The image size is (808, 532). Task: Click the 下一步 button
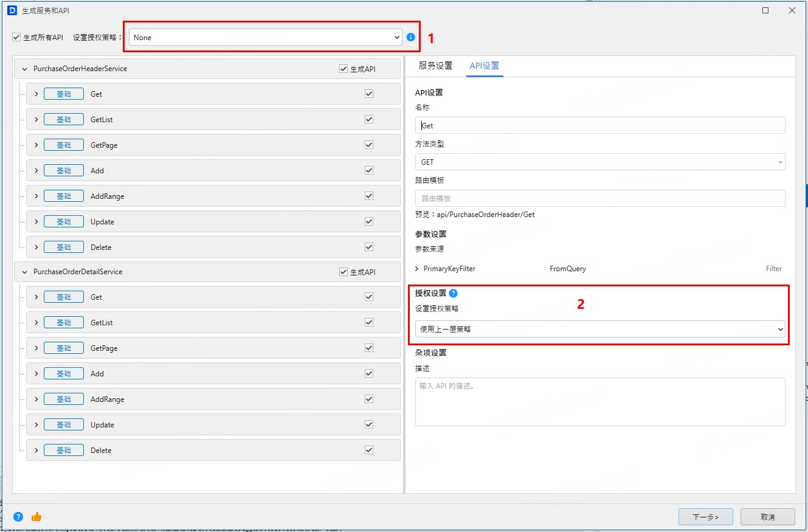pos(705,517)
